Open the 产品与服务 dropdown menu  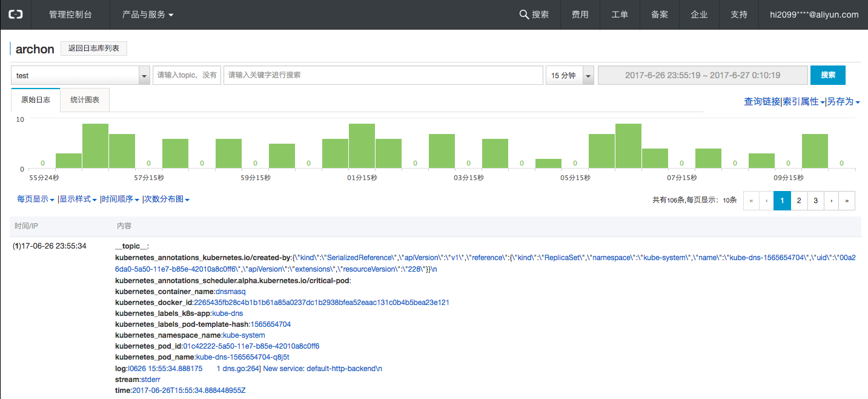point(148,15)
